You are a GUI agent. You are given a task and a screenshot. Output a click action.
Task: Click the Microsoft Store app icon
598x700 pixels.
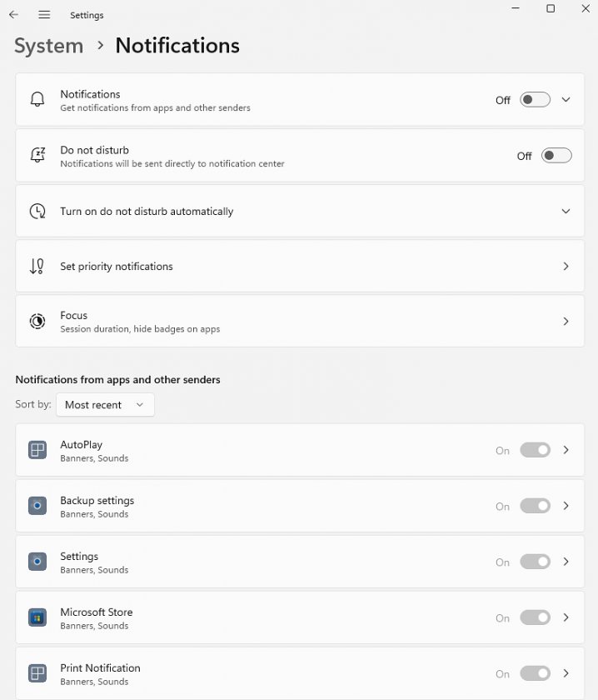37,617
